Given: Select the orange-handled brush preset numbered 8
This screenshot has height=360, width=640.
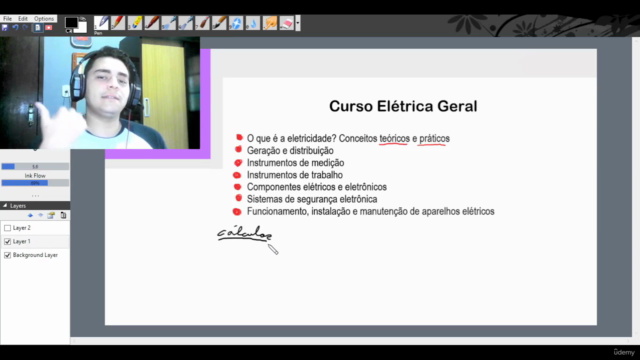Looking at the screenshot, I should pyautogui.click(x=219, y=23).
